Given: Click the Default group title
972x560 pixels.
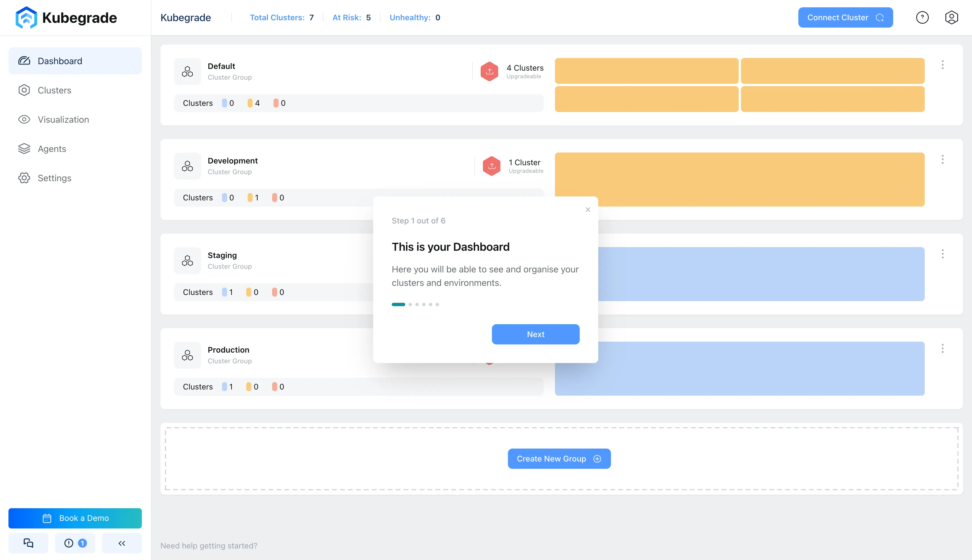Looking at the screenshot, I should [221, 66].
